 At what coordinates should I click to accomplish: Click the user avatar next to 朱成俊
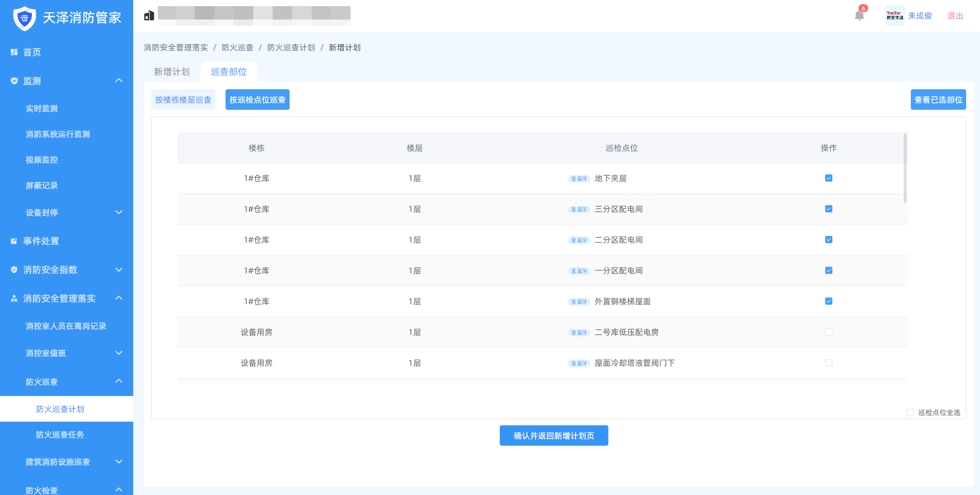[894, 15]
